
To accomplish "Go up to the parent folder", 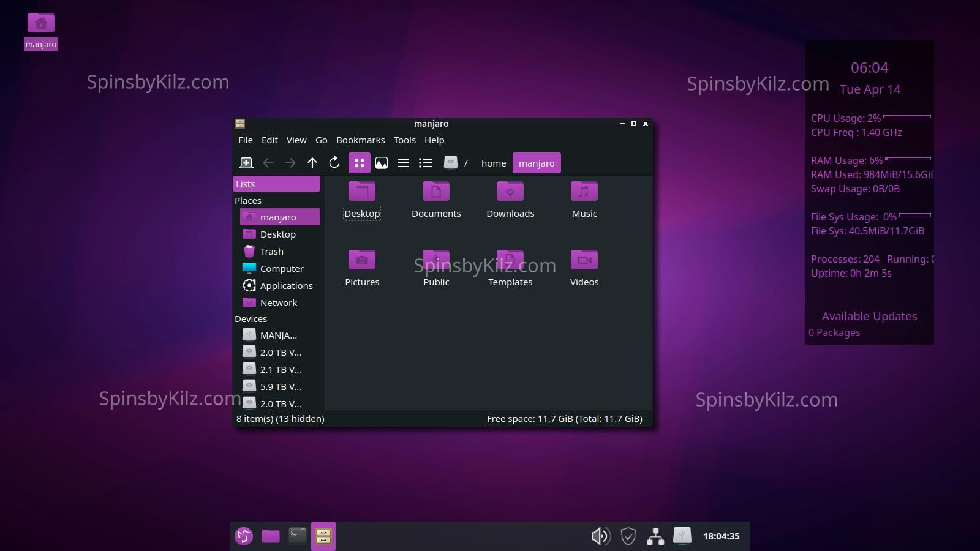I will pos(312,163).
